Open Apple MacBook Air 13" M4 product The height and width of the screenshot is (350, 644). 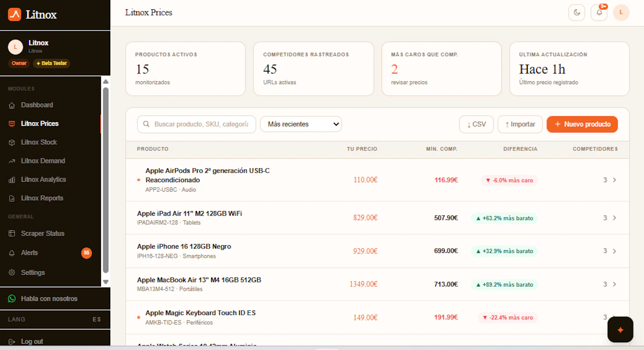199,280
